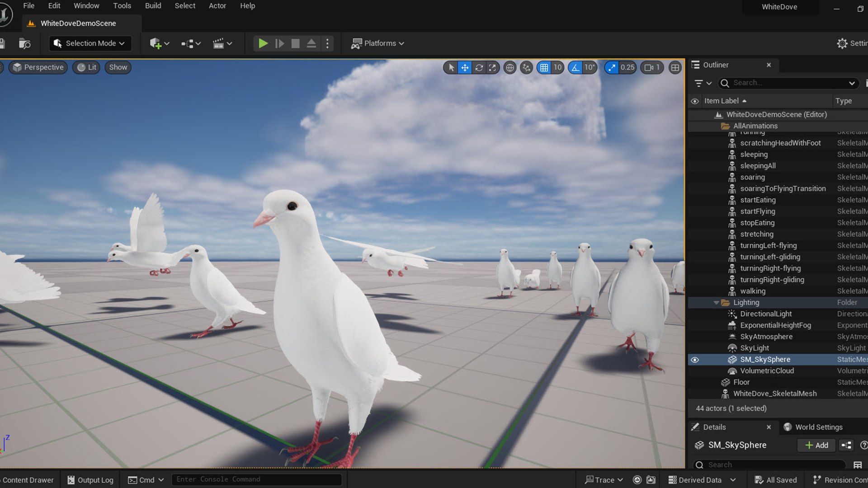This screenshot has height=488, width=868.
Task: Open Outliner filter options dropdown
Action: point(703,83)
